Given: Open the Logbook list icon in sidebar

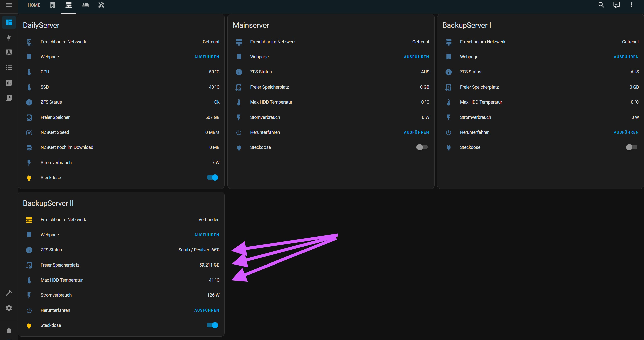Looking at the screenshot, I should [x=9, y=67].
